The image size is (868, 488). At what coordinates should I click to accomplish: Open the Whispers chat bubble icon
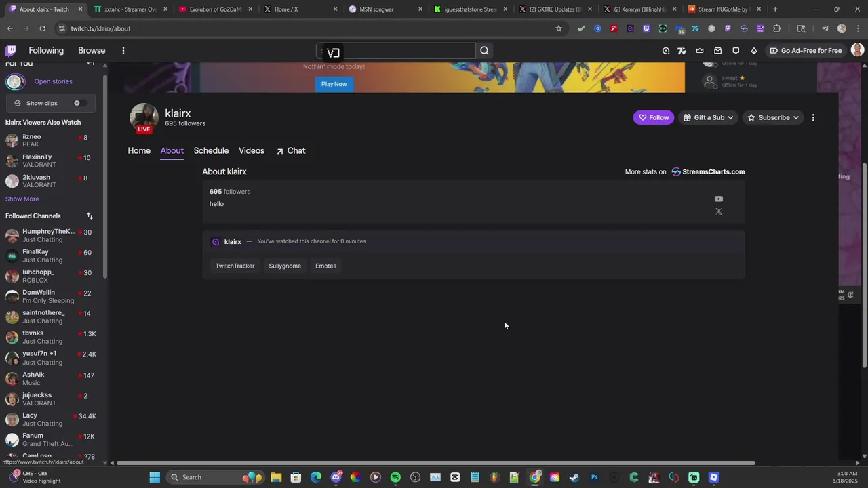point(736,51)
